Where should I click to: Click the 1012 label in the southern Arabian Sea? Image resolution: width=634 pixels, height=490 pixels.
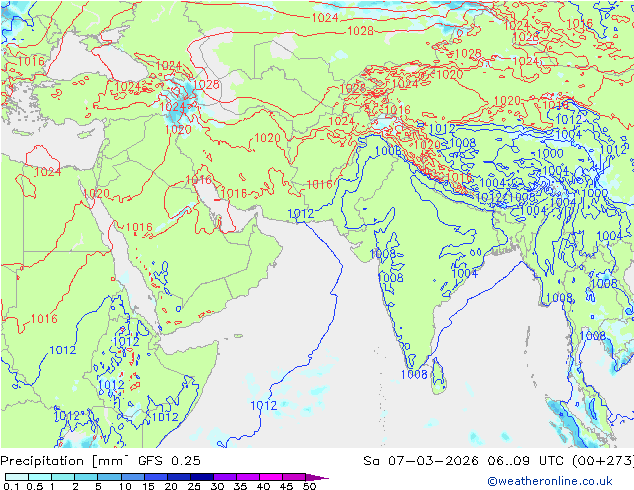(264, 405)
